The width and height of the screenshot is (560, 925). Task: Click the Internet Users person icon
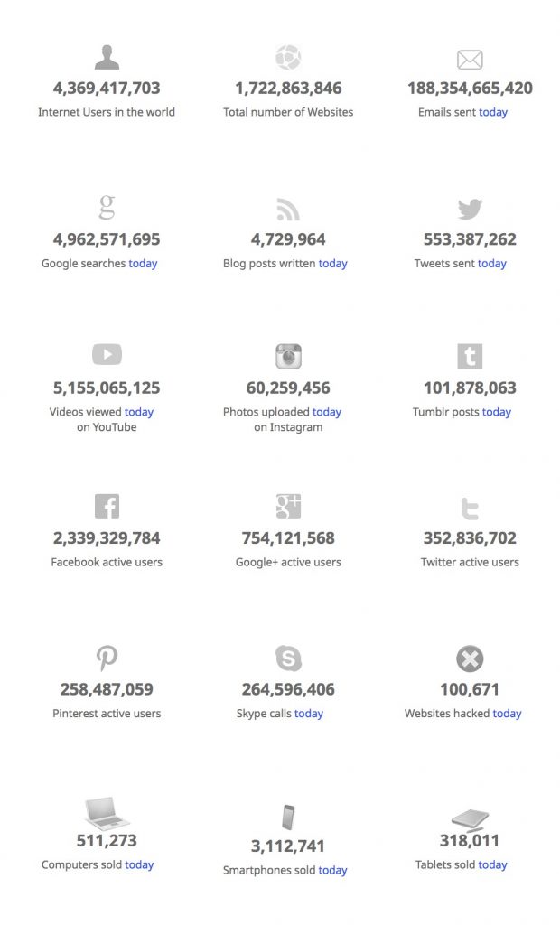click(107, 57)
